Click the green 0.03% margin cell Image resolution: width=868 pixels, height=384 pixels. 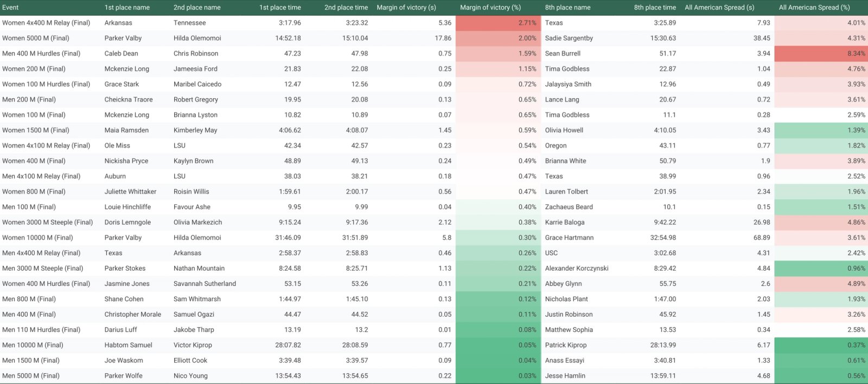(x=498, y=375)
